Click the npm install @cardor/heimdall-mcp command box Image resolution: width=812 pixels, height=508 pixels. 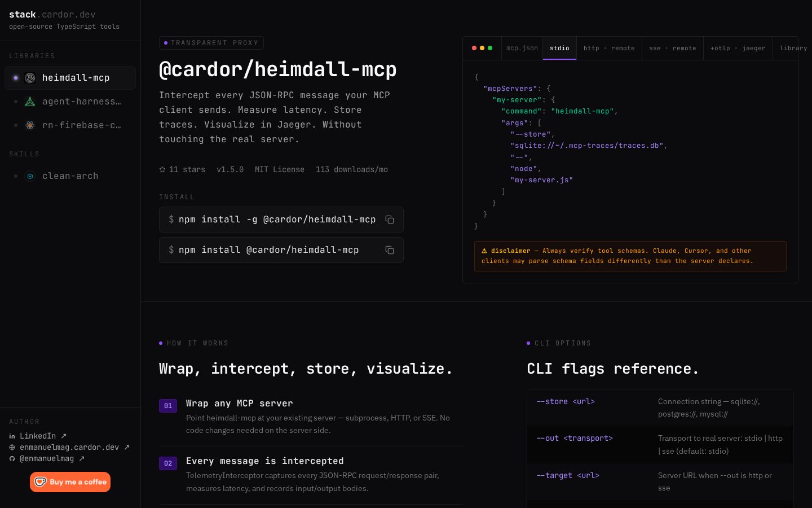(281, 250)
